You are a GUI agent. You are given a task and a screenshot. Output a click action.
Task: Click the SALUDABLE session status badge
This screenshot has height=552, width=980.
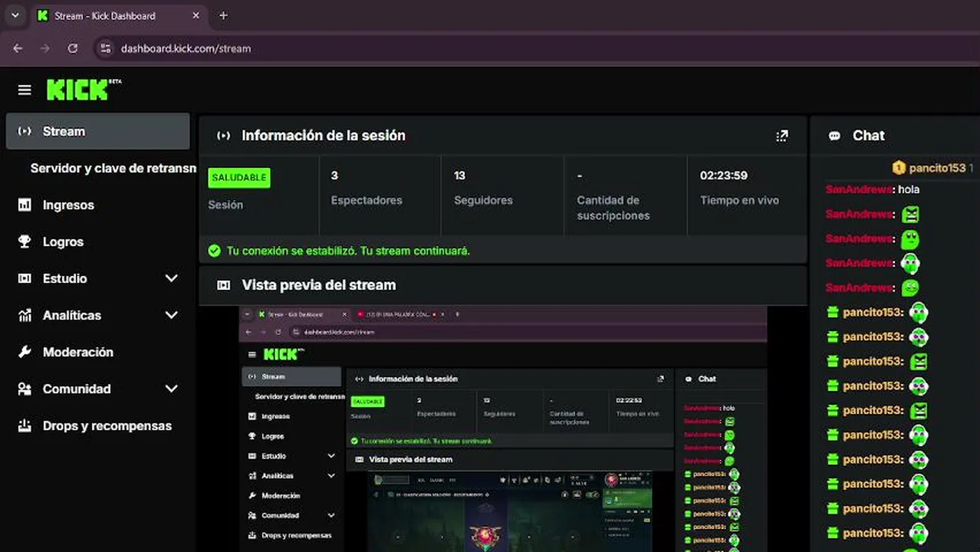click(x=239, y=178)
